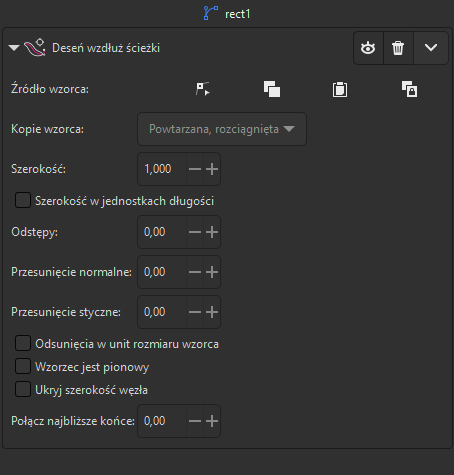Collapse the Deseń wzdłuż ścieżki section triangle
Image resolution: width=454 pixels, height=475 pixels.
coord(14,48)
